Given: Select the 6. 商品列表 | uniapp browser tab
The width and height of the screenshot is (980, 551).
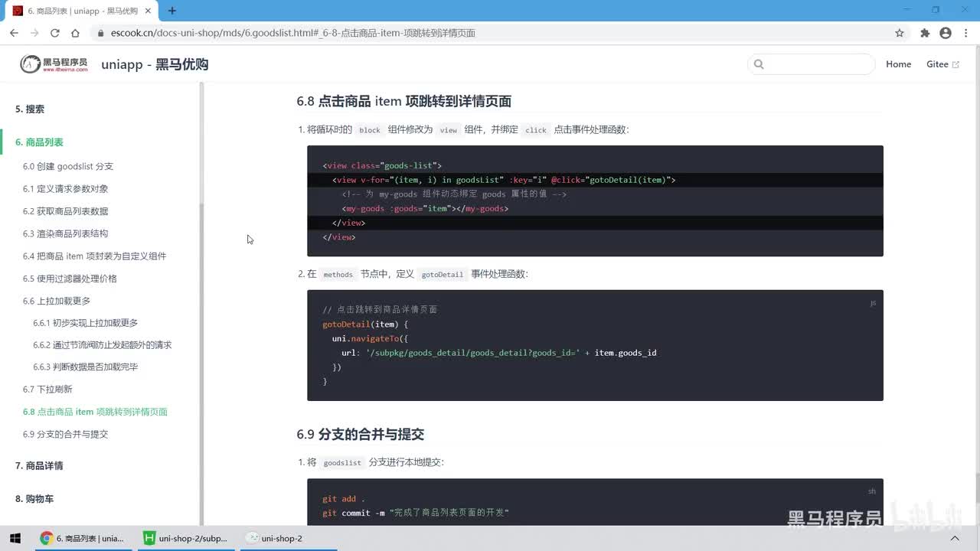Looking at the screenshot, I should click(x=82, y=11).
